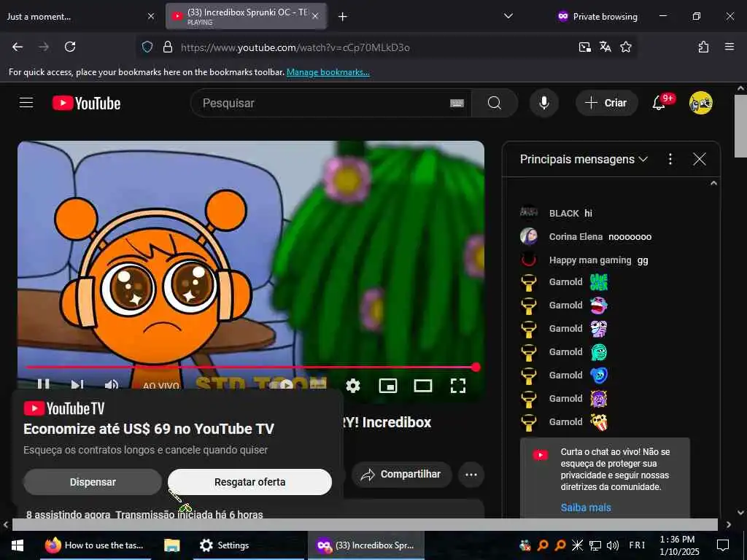747x560 pixels.
Task: Skip to the next video
Action: 77,385
